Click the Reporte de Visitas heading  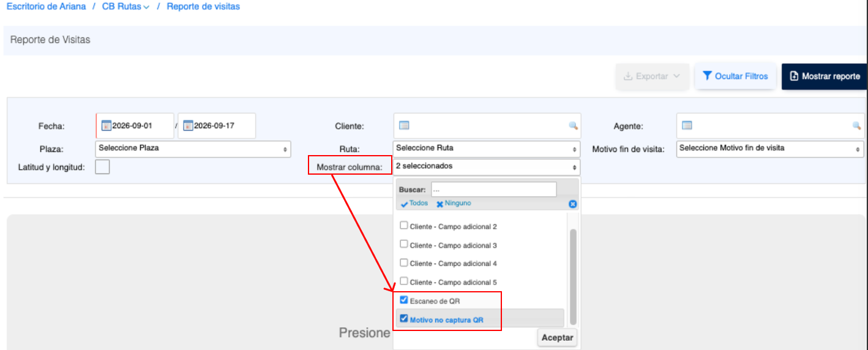50,40
